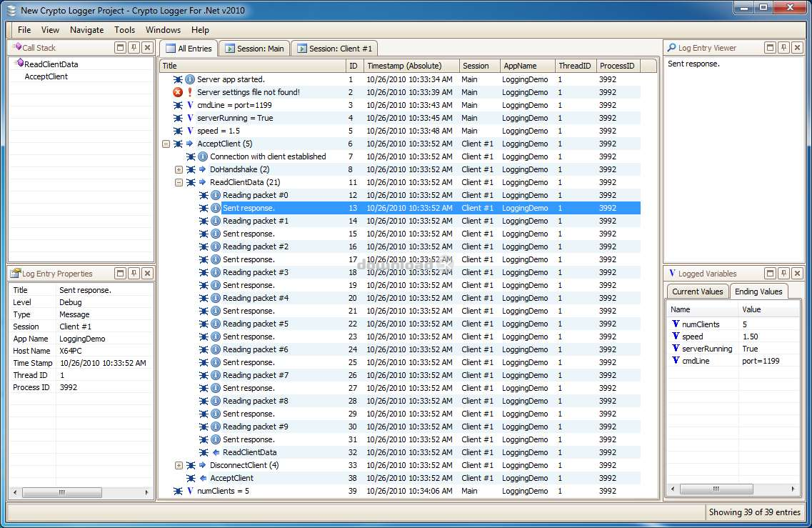Viewport: 812px width, 528px height.
Task: Collapse the AcceptClient (5) tree node
Action: coord(166,144)
